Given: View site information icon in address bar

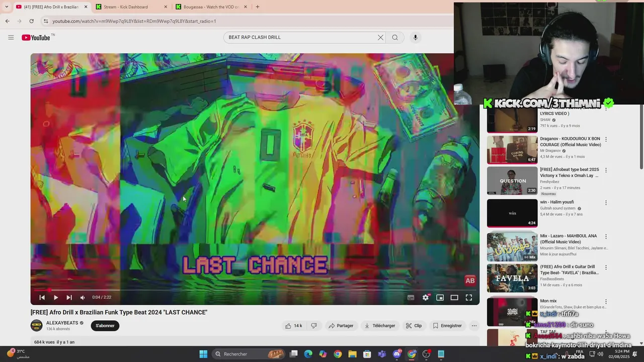Looking at the screenshot, I should coord(46,21).
